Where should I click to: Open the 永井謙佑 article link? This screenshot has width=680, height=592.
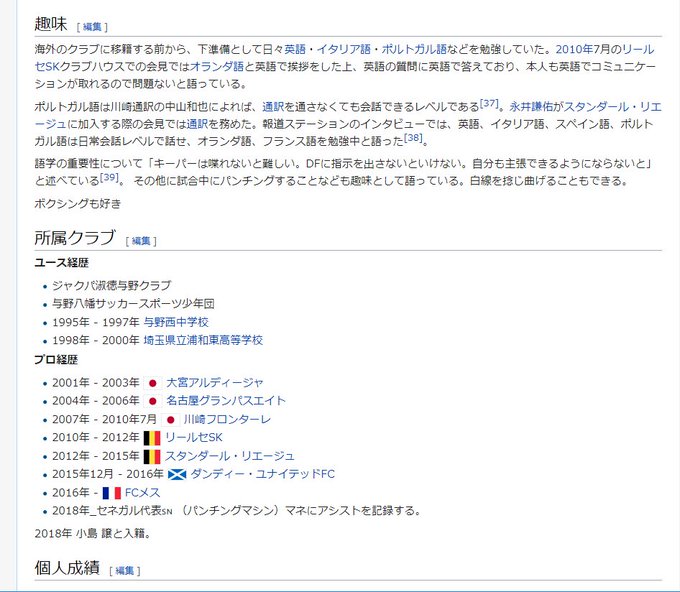point(531,107)
